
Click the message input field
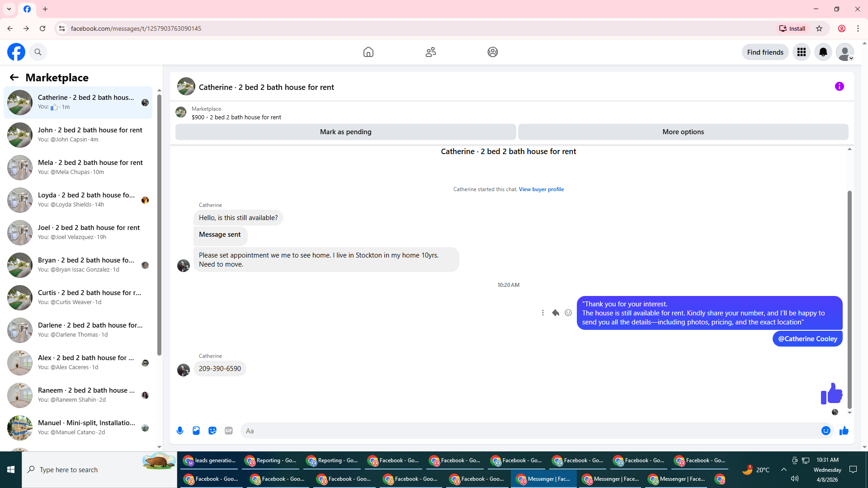tap(529, 431)
